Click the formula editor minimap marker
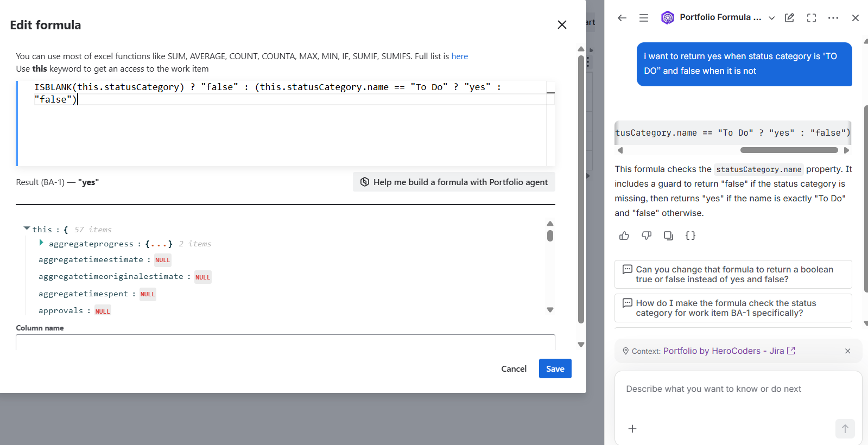868x445 pixels. point(550,93)
